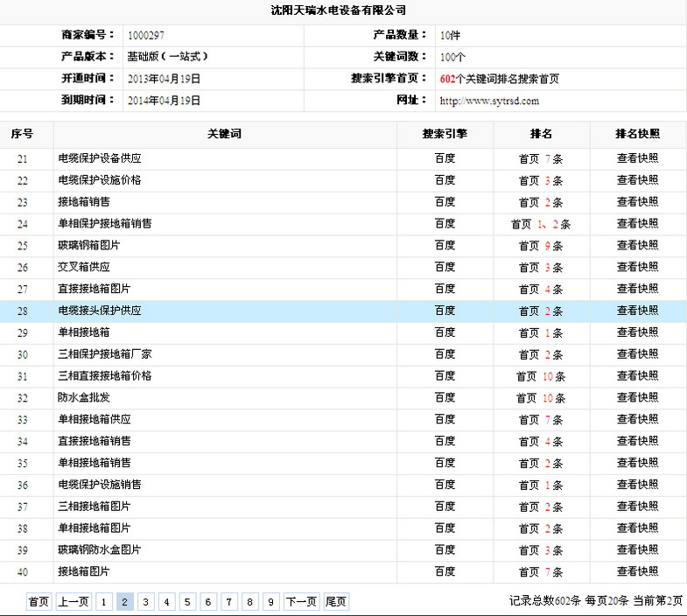
Task: Open 查看快照 for row 27 直接接地箱图片
Action: (x=637, y=289)
